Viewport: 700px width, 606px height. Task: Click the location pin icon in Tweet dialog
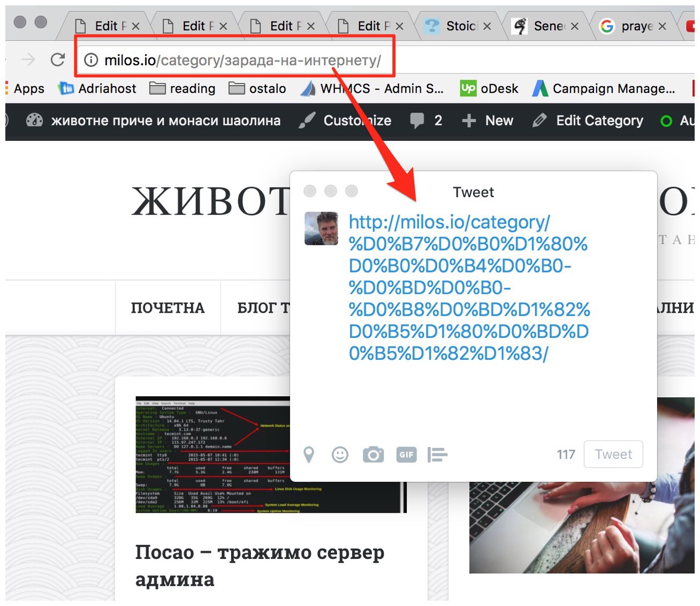309,454
